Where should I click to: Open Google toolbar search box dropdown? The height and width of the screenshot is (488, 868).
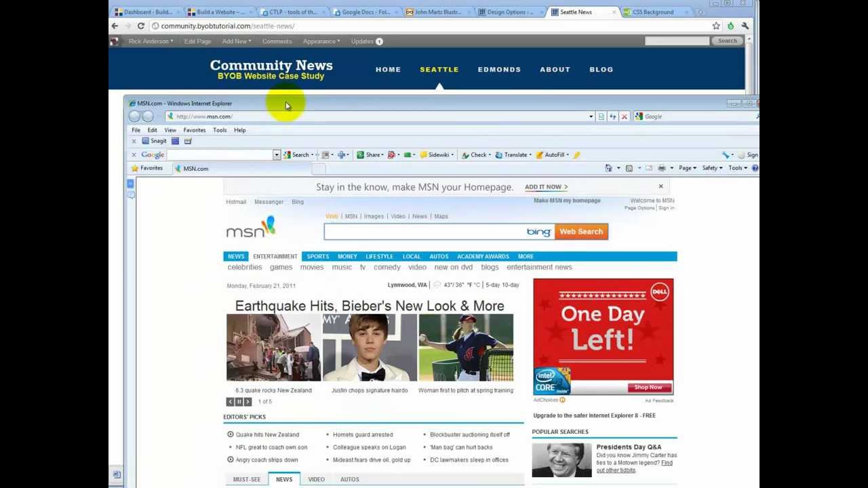click(276, 155)
